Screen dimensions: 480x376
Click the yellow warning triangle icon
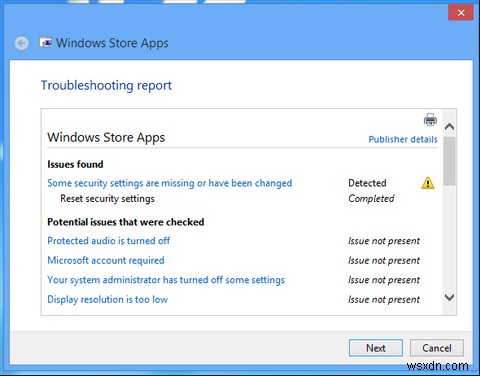[428, 183]
